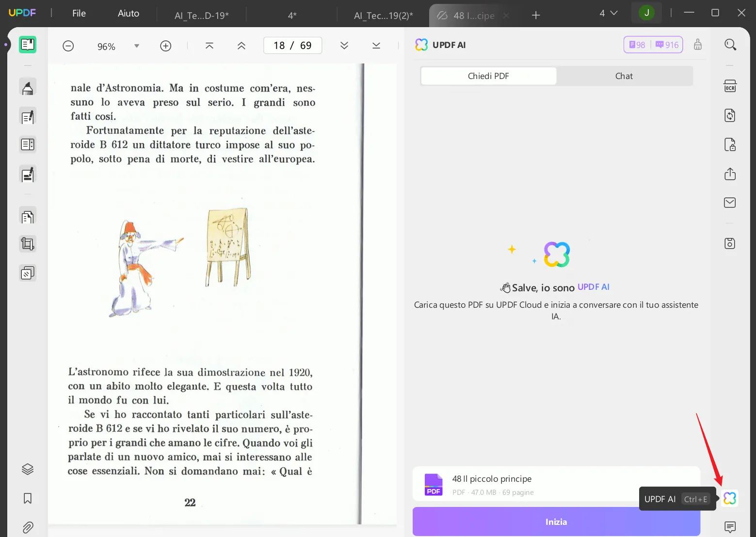The width and height of the screenshot is (756, 537).
Task: Open the Batch/watermark tool icon
Action: [x=28, y=273]
